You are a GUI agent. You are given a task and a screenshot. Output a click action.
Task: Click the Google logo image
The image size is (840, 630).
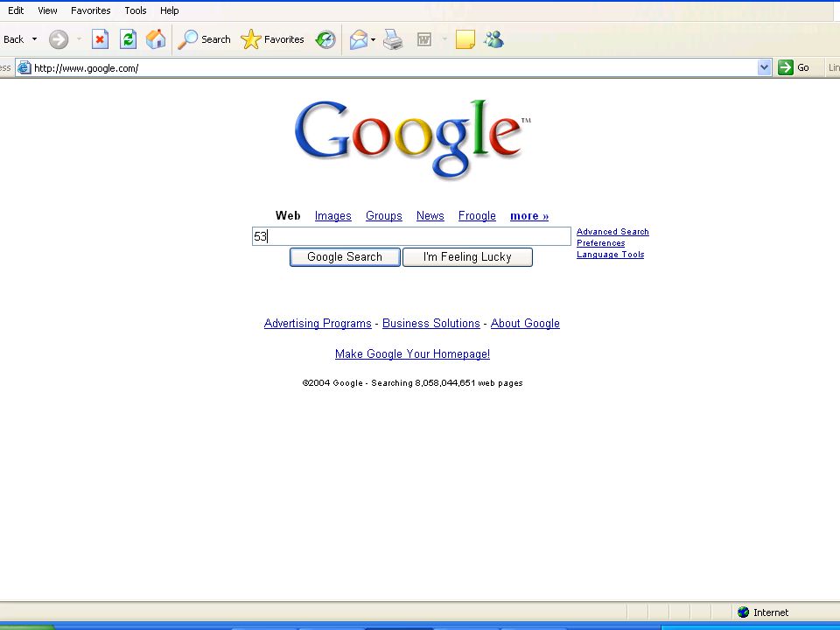tap(412, 139)
